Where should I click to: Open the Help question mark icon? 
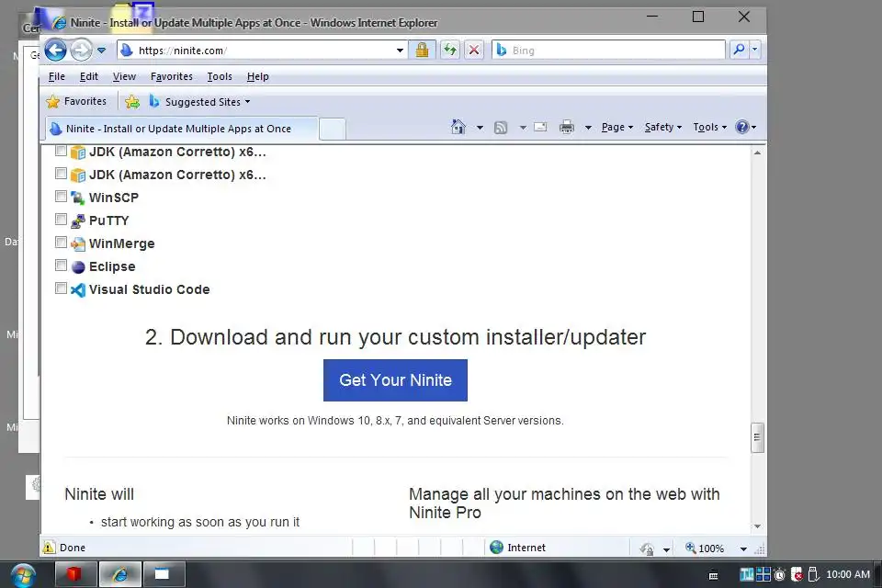pyautogui.click(x=742, y=127)
